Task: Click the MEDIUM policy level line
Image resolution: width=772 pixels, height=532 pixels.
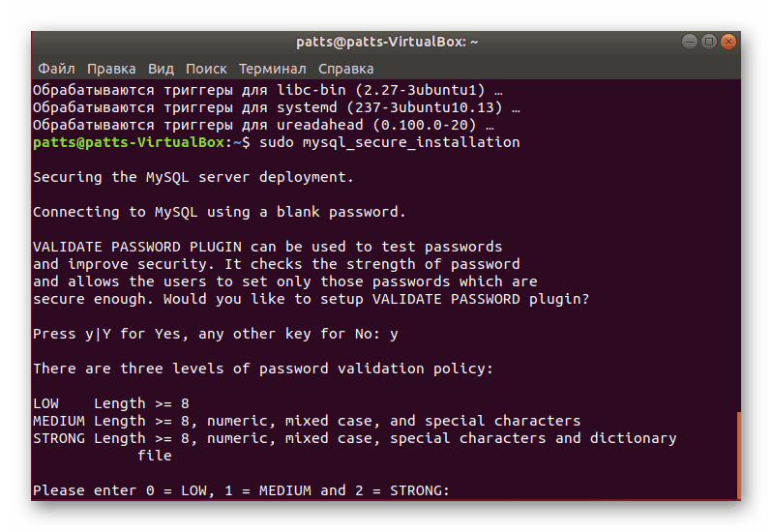Action: tap(307, 421)
